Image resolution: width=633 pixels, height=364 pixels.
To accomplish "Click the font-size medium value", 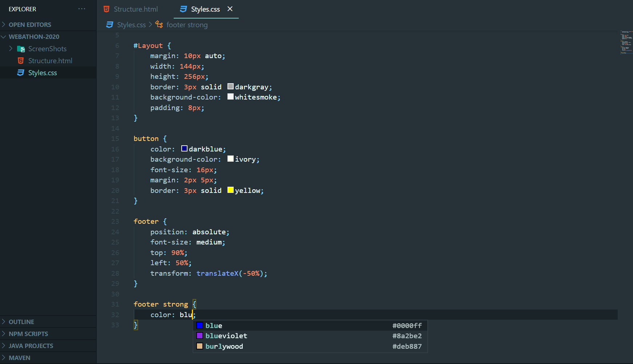I will [x=209, y=242].
